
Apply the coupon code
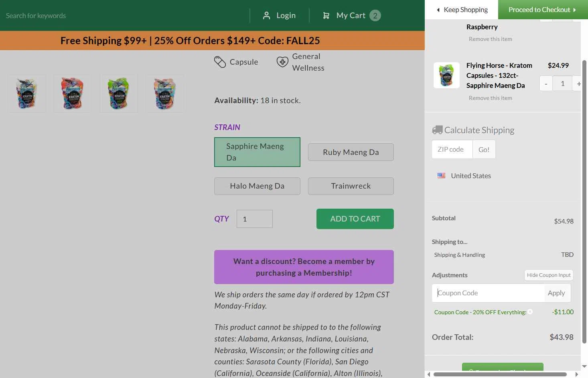tap(556, 293)
